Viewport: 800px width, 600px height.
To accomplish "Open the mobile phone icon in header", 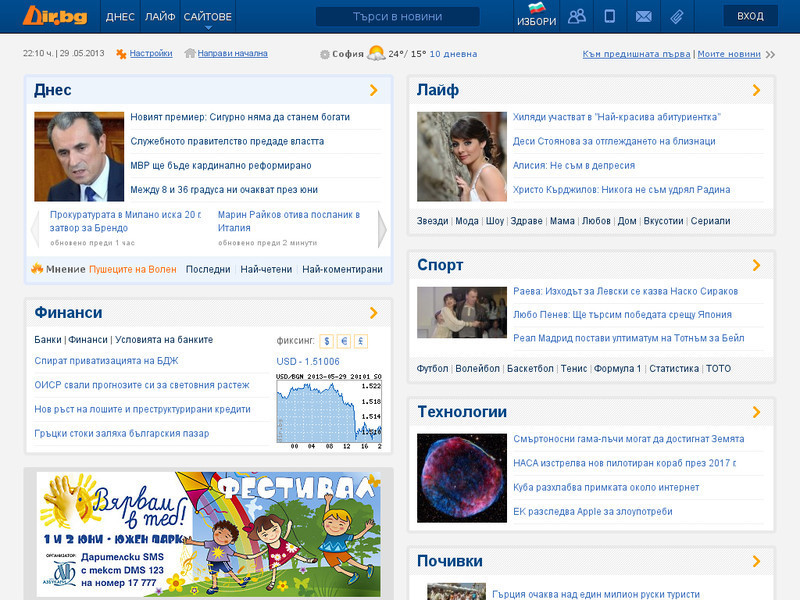I will [x=609, y=16].
